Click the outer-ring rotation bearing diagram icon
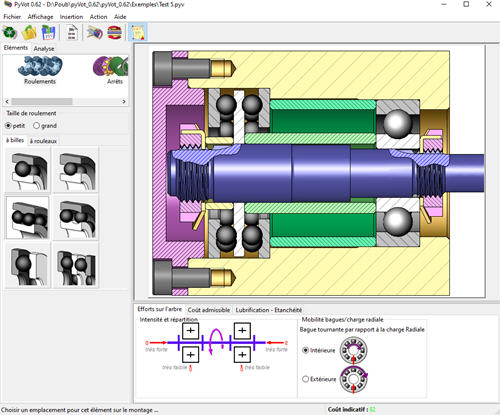 (x=354, y=379)
